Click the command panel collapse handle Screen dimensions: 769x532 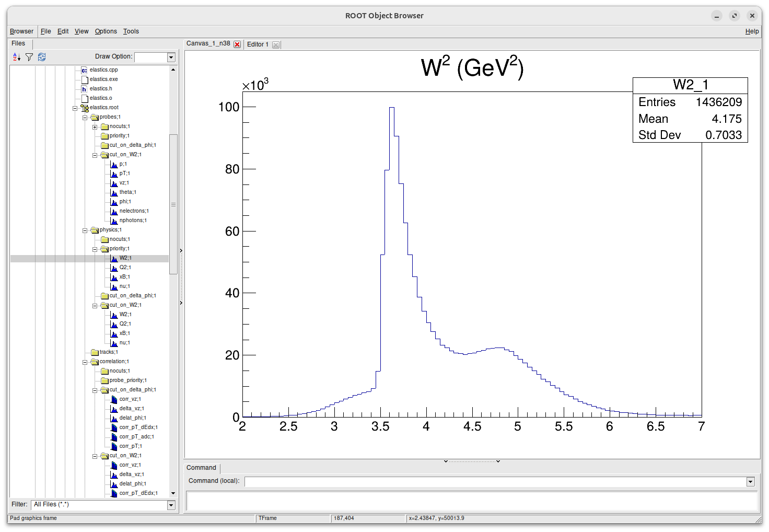(x=473, y=461)
